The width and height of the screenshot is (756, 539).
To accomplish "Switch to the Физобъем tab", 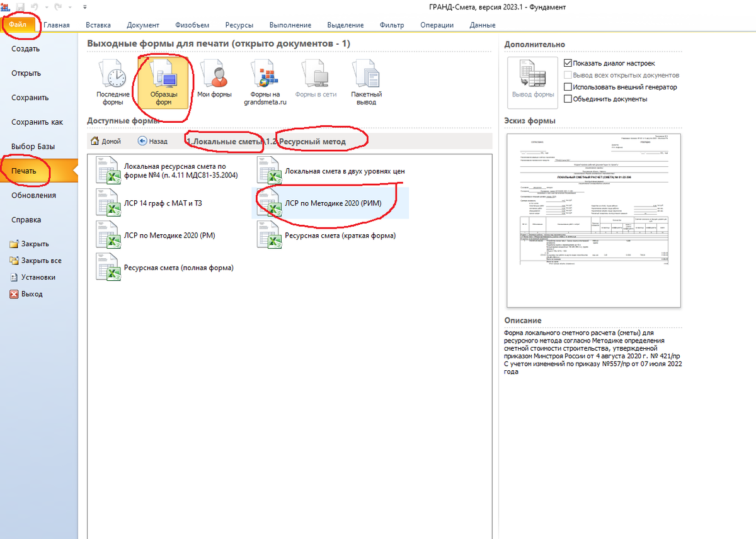I will tap(192, 25).
